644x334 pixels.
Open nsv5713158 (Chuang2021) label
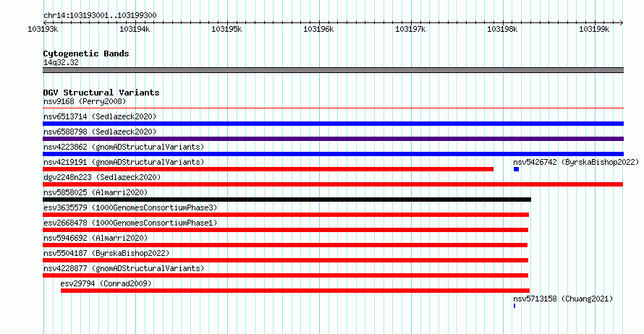point(563,299)
